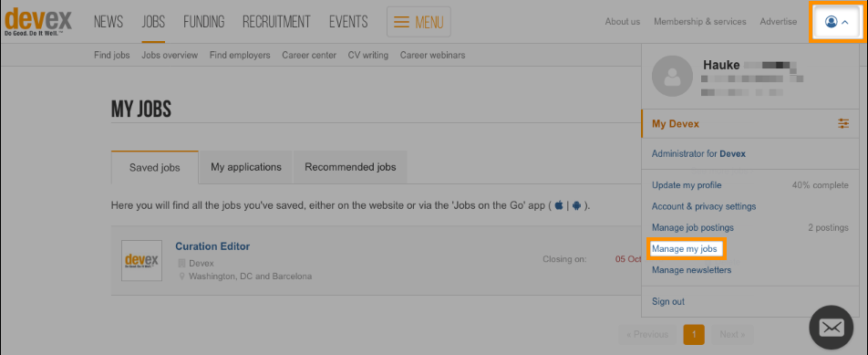This screenshot has height=355, width=868.
Task: Open CV writing subnav link
Action: 368,56
